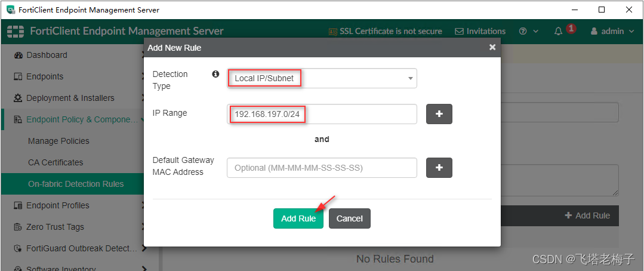Expand FortiGuard Outbreak Detection chevron
The image size is (644, 271).
(144, 248)
